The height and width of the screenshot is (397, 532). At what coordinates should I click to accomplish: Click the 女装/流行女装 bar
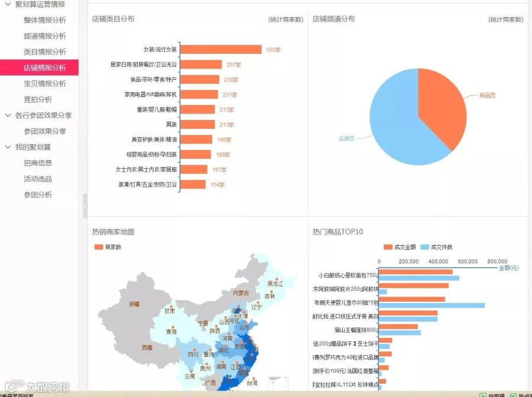(x=221, y=50)
